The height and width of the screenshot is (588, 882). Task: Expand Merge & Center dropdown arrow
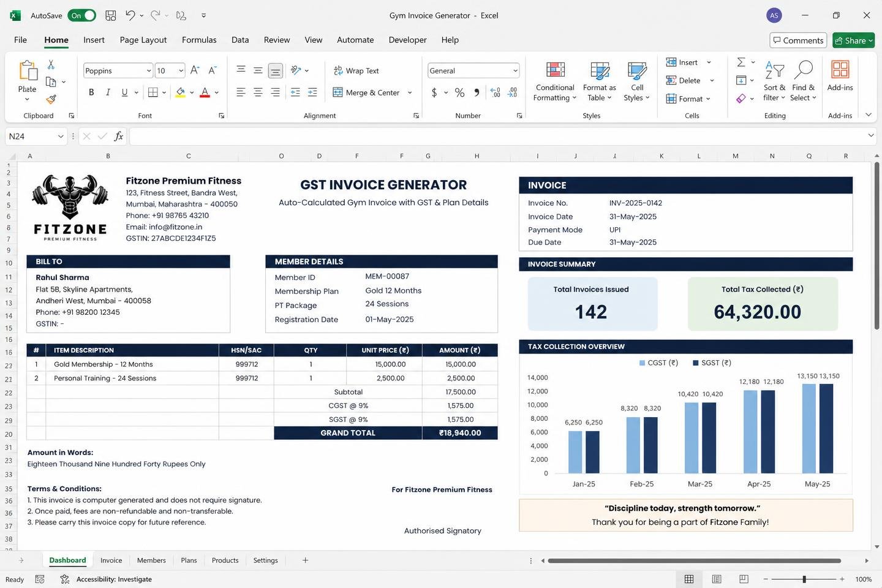(x=410, y=92)
